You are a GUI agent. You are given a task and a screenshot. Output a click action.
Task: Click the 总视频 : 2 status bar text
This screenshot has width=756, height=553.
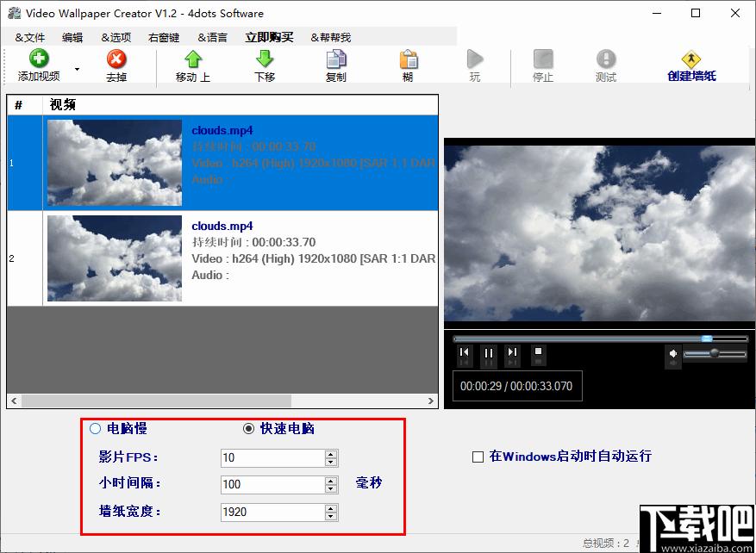pyautogui.click(x=606, y=544)
